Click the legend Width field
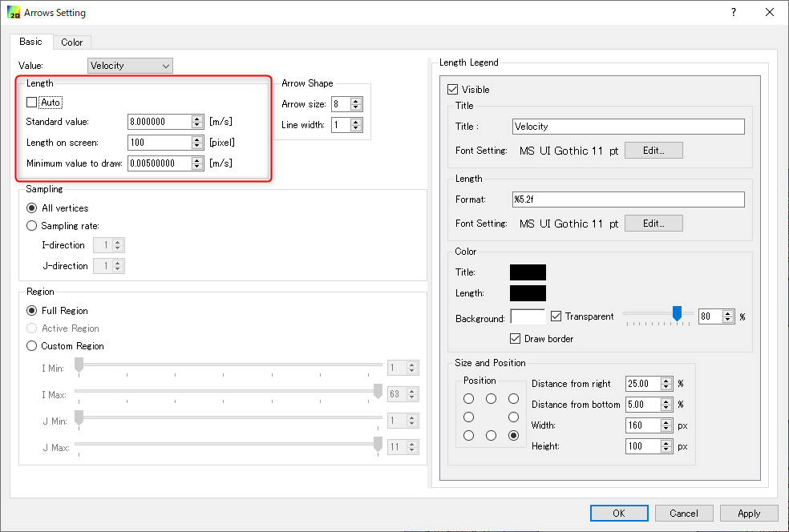 click(643, 425)
